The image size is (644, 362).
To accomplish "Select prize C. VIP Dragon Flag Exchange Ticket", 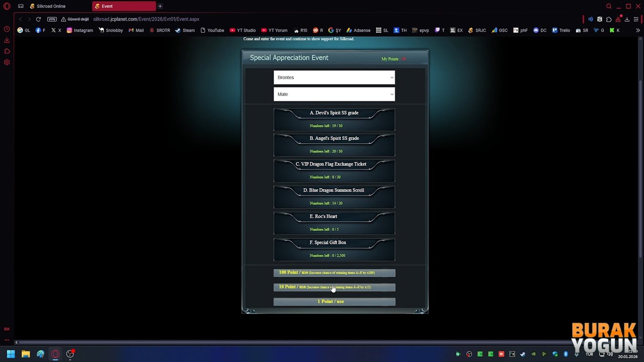I will (x=334, y=171).
